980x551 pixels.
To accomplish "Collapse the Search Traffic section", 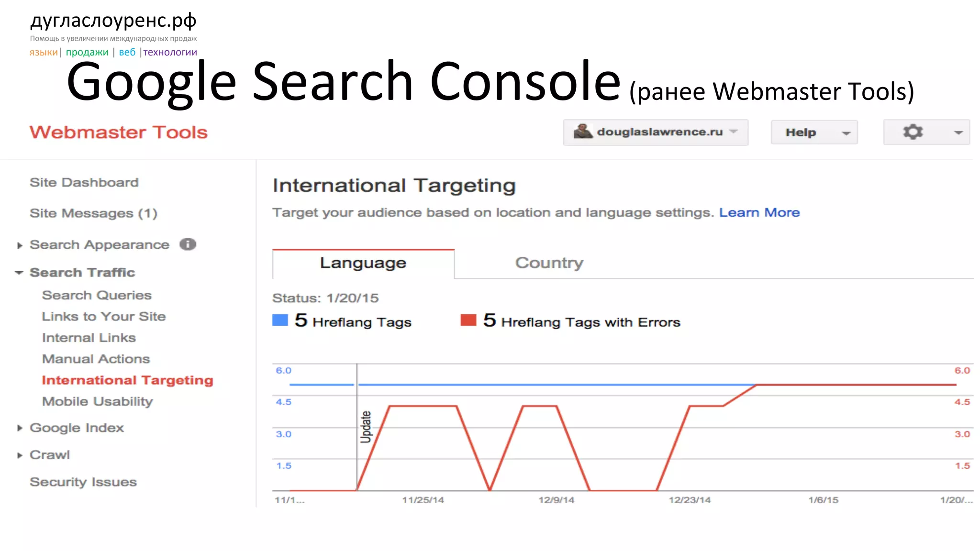I will pyautogui.click(x=19, y=273).
